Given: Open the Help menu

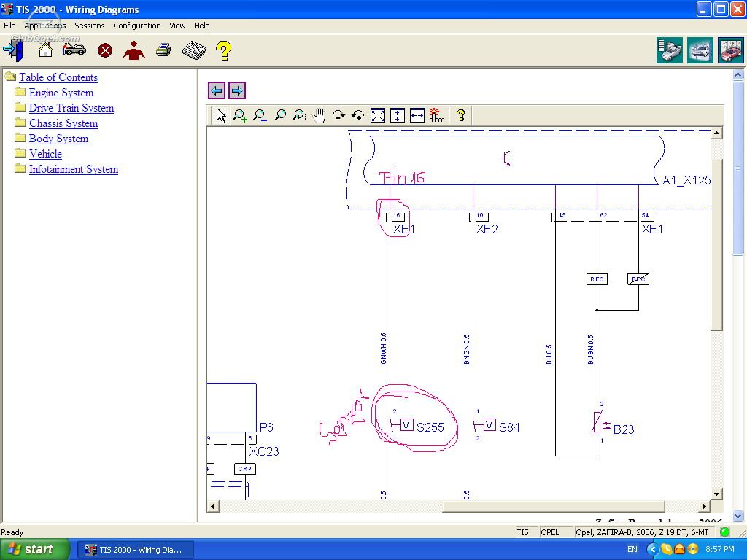Looking at the screenshot, I should coord(201,26).
